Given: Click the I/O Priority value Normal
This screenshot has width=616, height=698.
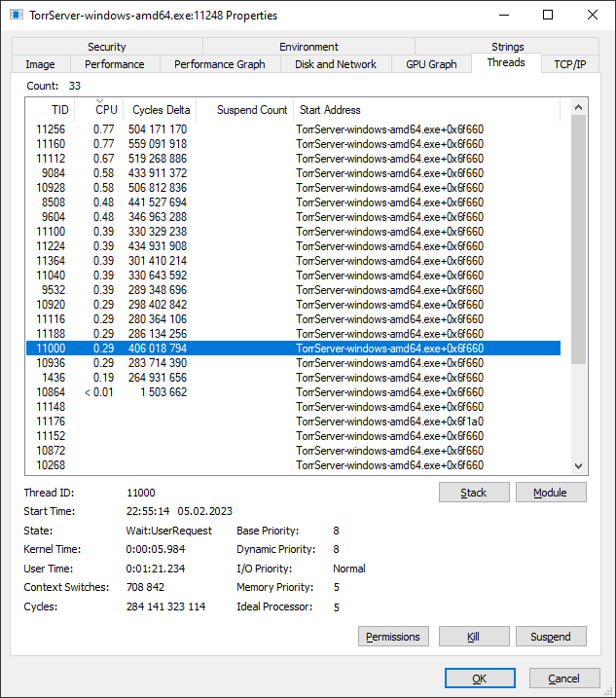Looking at the screenshot, I should pyautogui.click(x=349, y=569).
